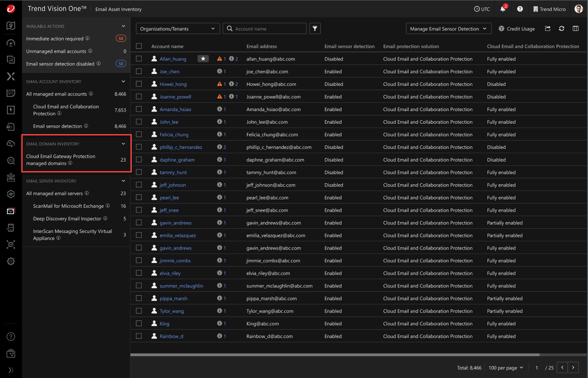Open the email icon in the left sidebar
The image size is (588, 378).
pyautogui.click(x=10, y=211)
